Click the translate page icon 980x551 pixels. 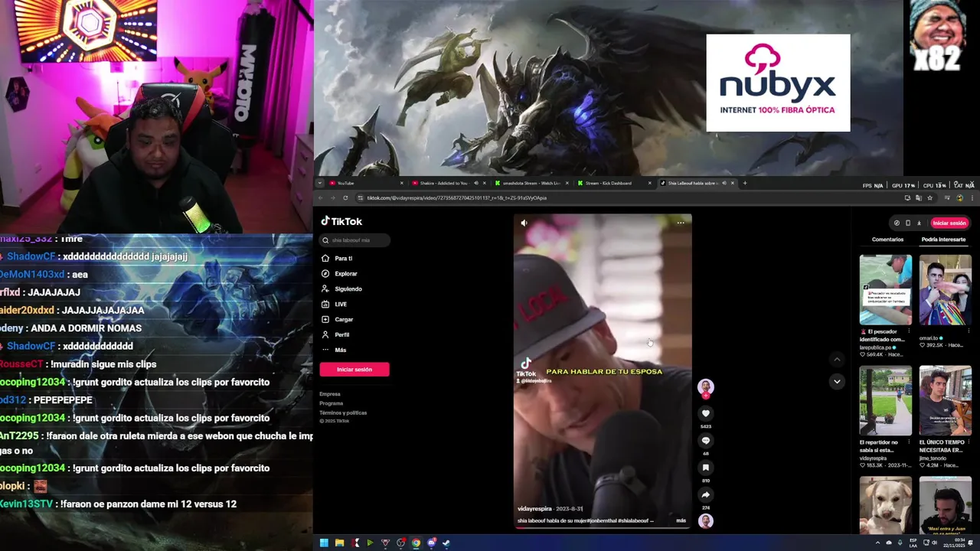(918, 198)
